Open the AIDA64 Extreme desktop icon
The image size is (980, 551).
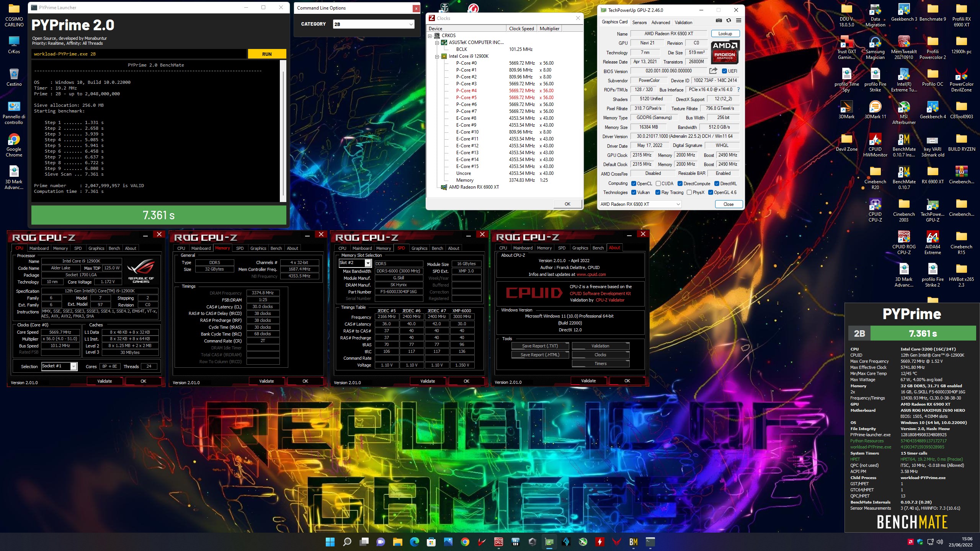(x=933, y=243)
